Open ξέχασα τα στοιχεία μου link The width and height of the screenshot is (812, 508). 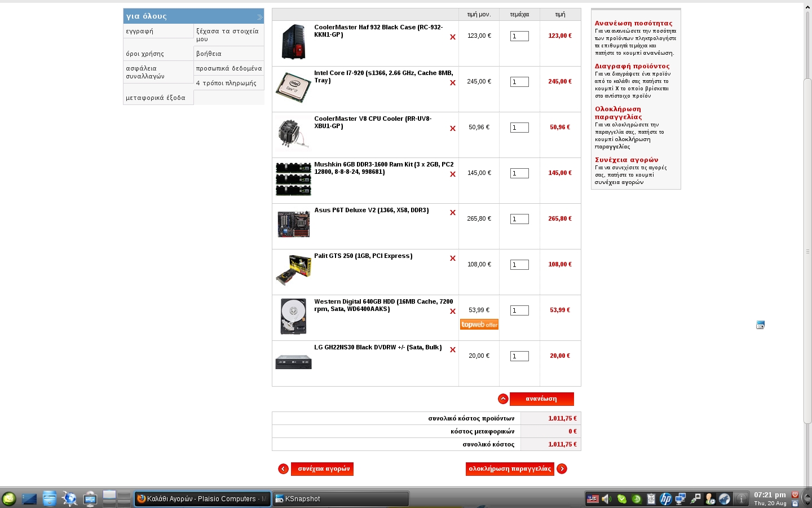(229, 35)
